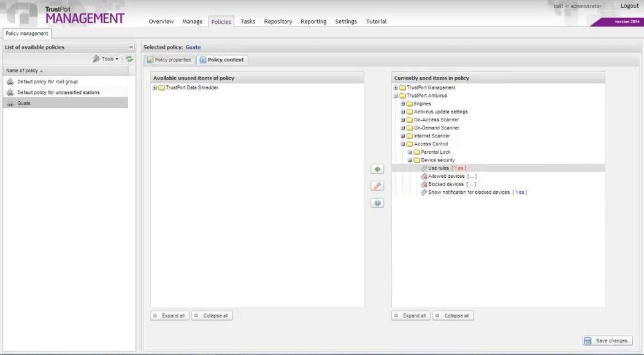Collapse the Access Control tree branch
This screenshot has width=644, height=355.
(402, 143)
